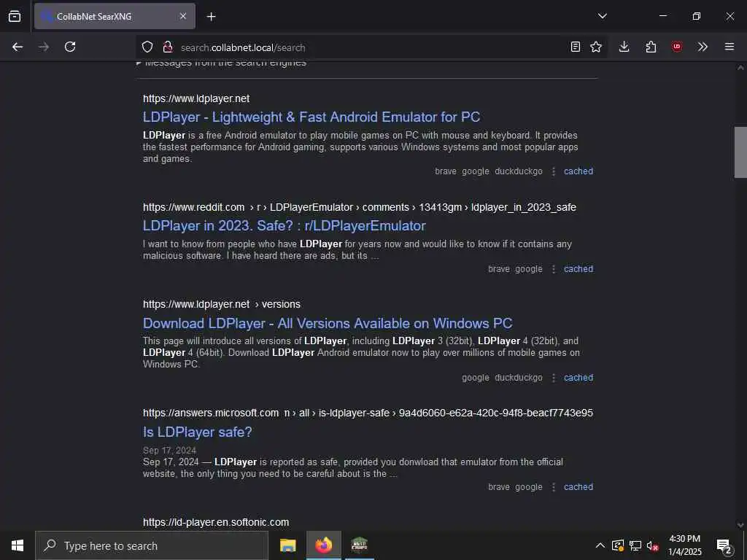Viewport: 747px width, 560px height.
Task: Toggle reader view icon
Action: point(576,47)
